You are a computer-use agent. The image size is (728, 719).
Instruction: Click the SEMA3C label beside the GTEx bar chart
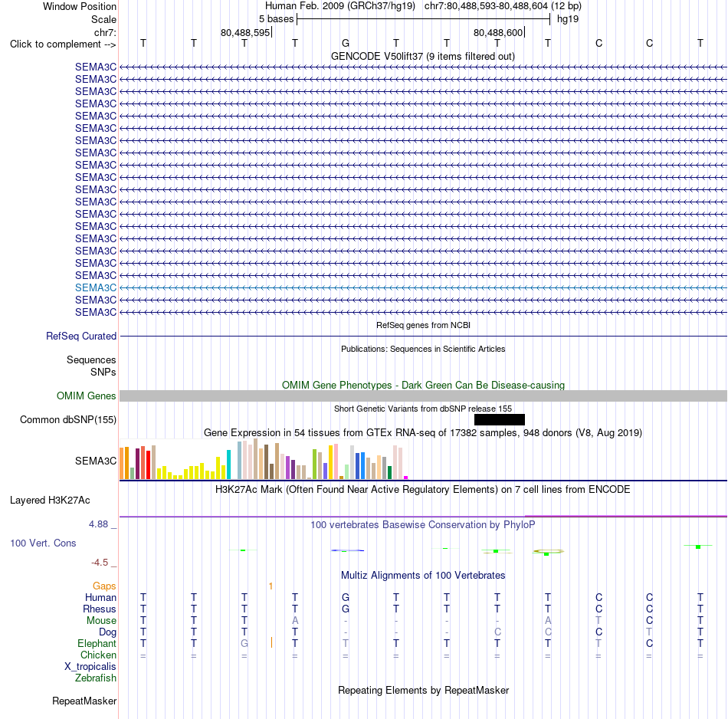coord(96,461)
